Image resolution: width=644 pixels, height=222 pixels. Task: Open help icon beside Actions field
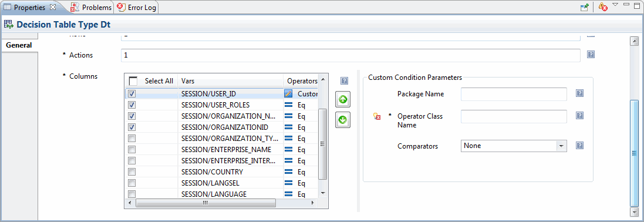coord(591,55)
